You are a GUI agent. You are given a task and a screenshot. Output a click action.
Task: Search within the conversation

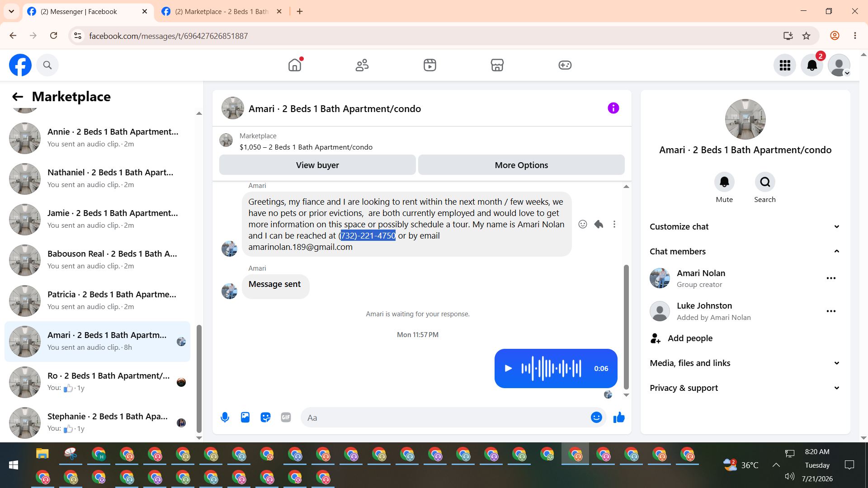tap(765, 182)
